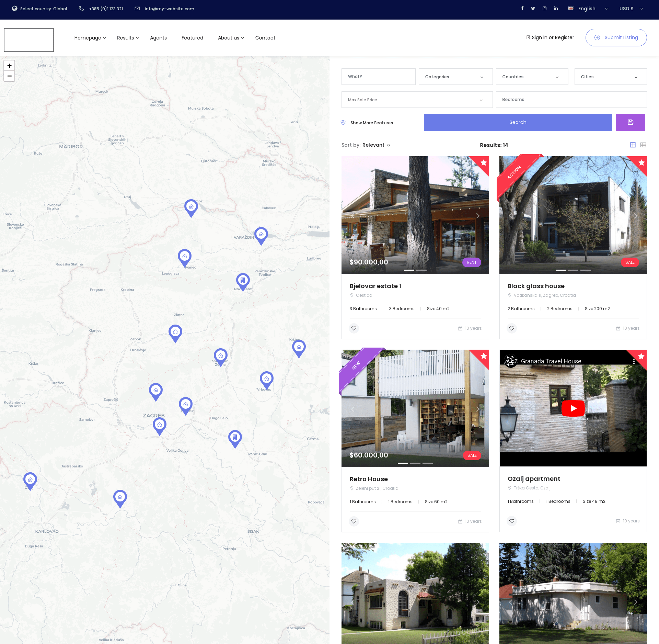Screen dimensions: 659x644
Task: Click the What? search input field
Action: click(x=378, y=77)
